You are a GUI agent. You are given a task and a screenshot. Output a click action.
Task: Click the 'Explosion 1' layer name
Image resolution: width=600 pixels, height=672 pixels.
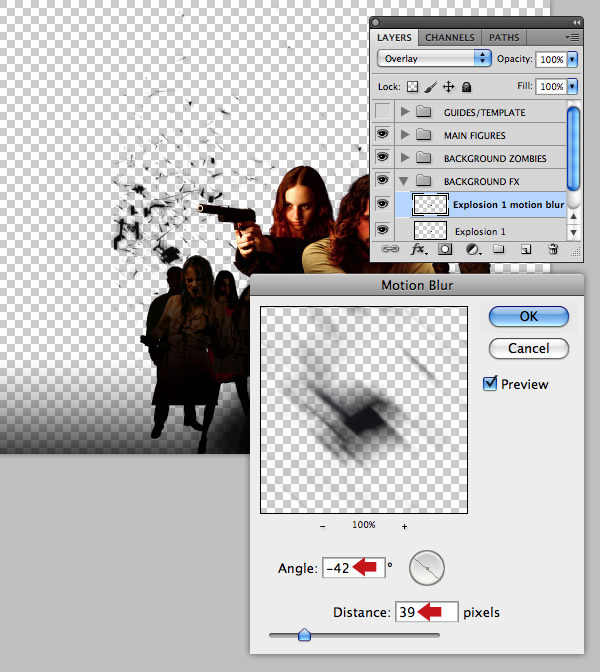point(480,231)
